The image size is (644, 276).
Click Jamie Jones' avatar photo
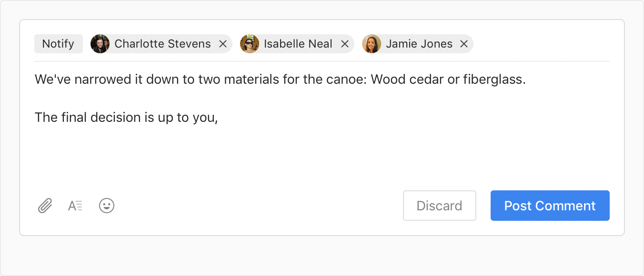372,44
